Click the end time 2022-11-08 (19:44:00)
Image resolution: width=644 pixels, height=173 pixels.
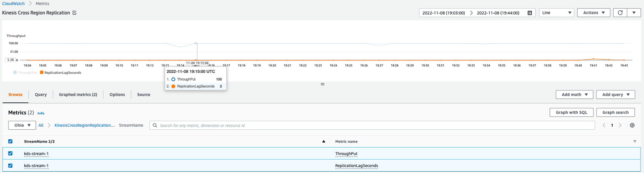click(498, 13)
